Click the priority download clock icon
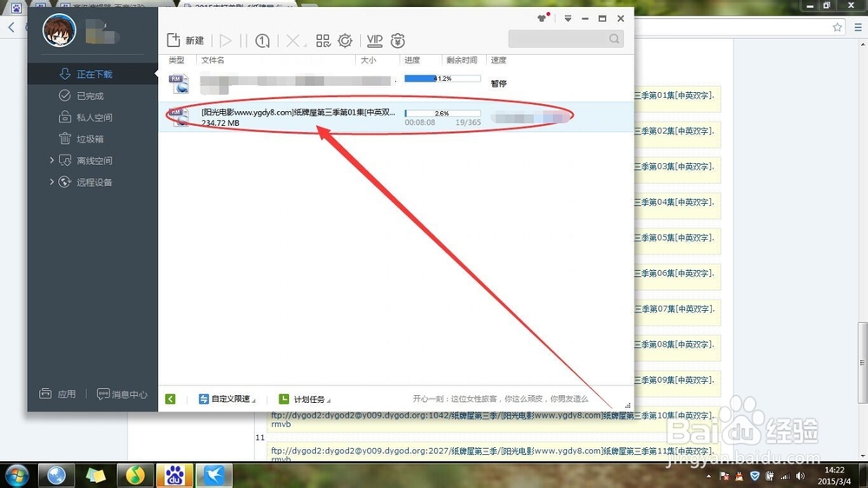 (262, 41)
